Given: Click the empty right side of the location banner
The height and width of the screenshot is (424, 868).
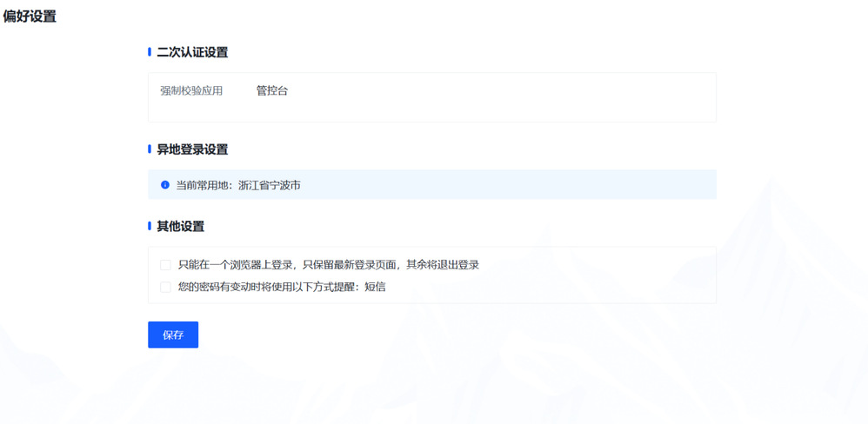Looking at the screenshot, I should (565, 185).
